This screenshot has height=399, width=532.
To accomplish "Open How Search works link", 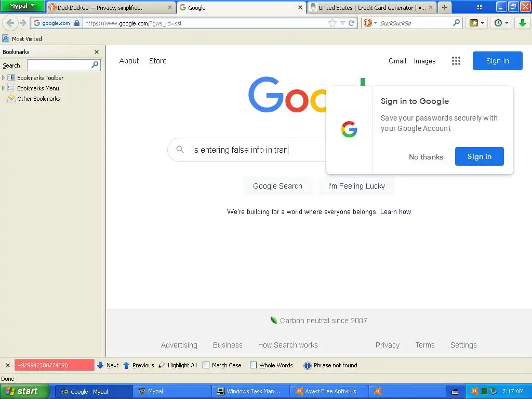I will click(288, 345).
